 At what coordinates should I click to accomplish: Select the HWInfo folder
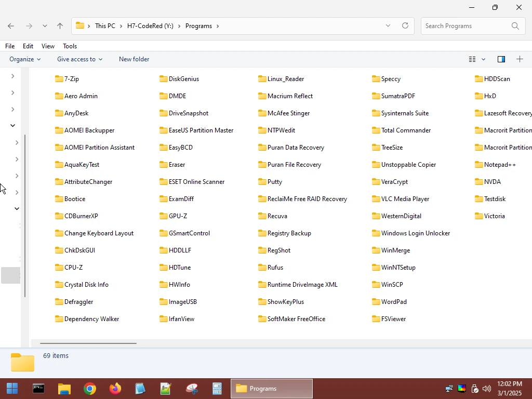point(175,285)
